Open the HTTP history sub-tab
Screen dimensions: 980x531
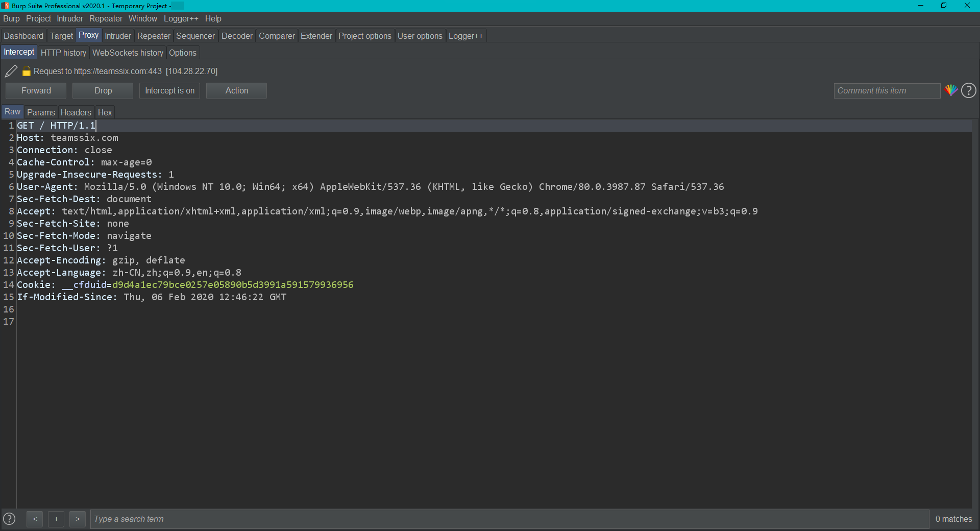point(63,53)
